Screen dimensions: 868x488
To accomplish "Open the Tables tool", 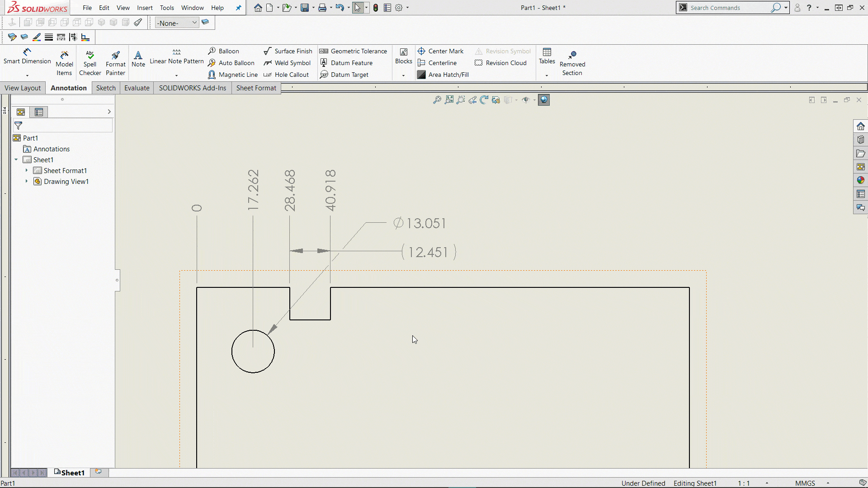I will click(x=547, y=56).
